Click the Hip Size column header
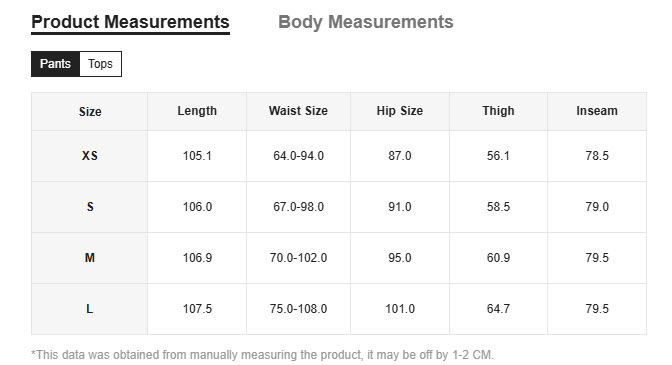The height and width of the screenshot is (365, 672). point(400,111)
